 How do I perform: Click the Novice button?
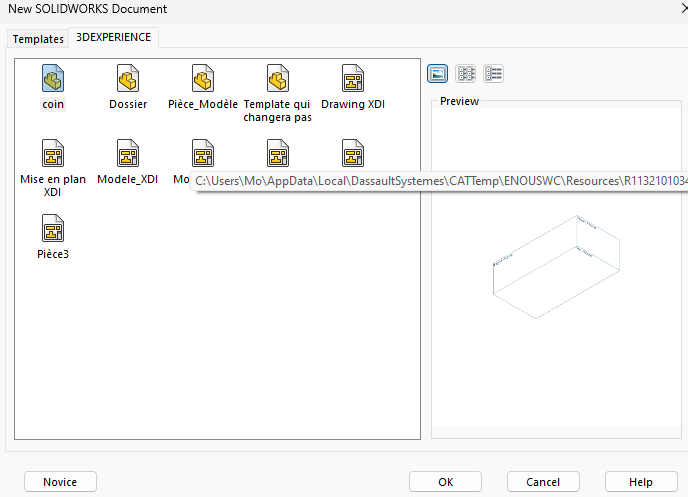click(60, 482)
